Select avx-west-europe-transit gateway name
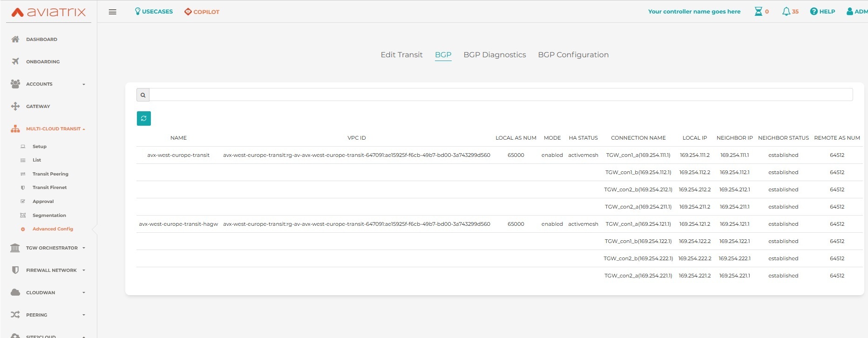Screen dimensions: 868x338 click(178, 155)
